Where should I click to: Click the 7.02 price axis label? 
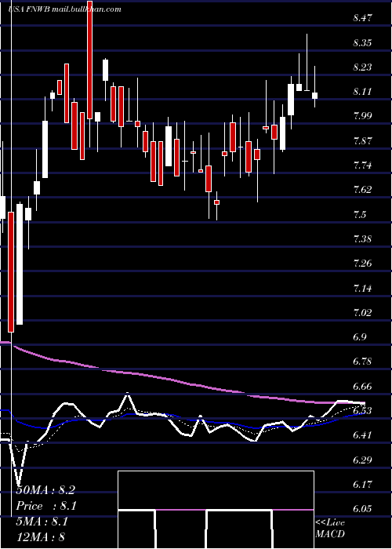[362, 313]
